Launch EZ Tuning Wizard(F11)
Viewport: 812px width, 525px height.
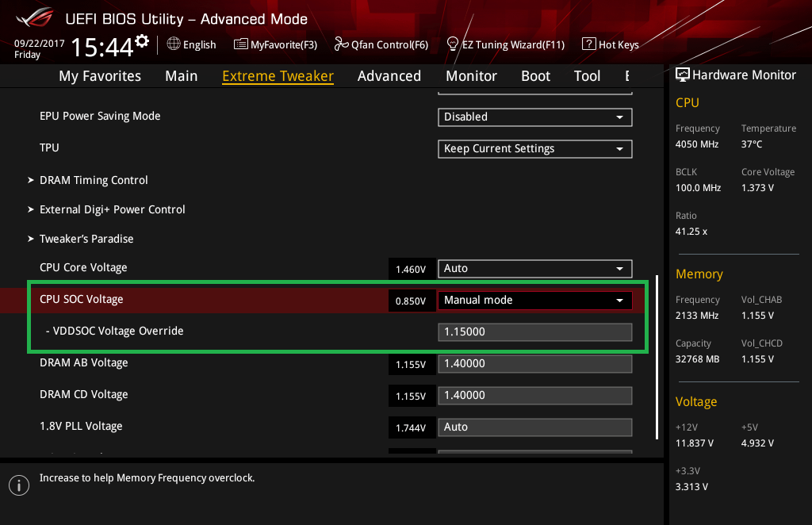[506, 44]
